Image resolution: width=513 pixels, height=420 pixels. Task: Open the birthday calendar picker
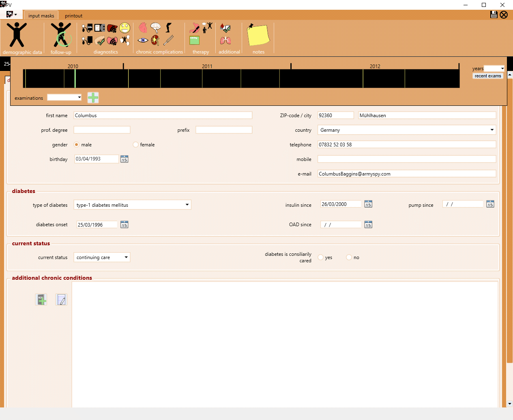[x=124, y=159]
